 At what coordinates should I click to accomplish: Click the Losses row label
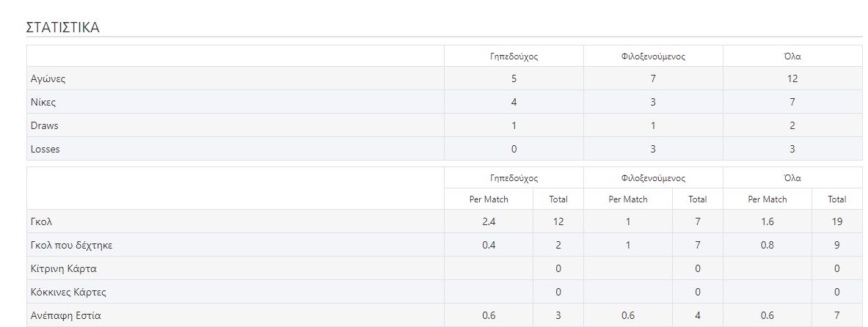[45, 149]
